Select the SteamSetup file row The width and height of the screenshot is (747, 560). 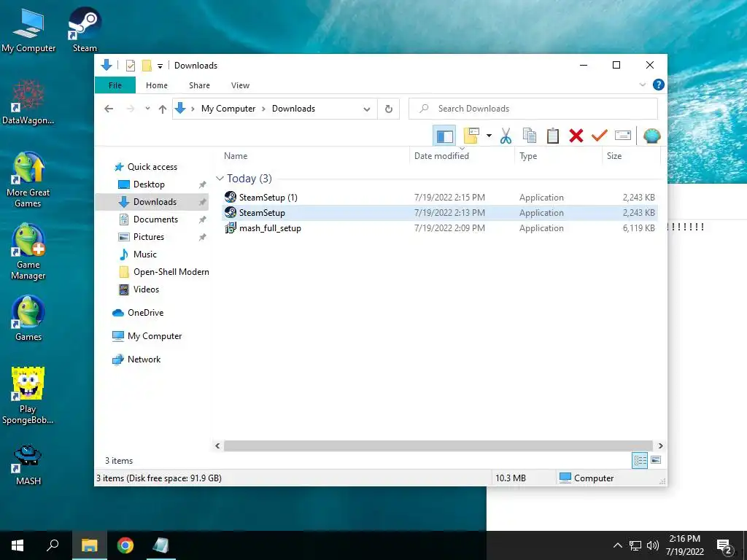(439, 213)
